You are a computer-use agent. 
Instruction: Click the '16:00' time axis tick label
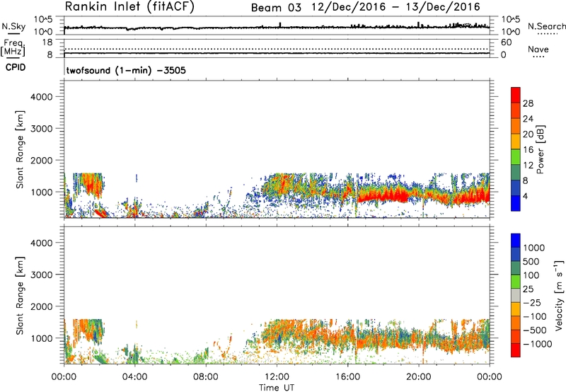pos(347,377)
